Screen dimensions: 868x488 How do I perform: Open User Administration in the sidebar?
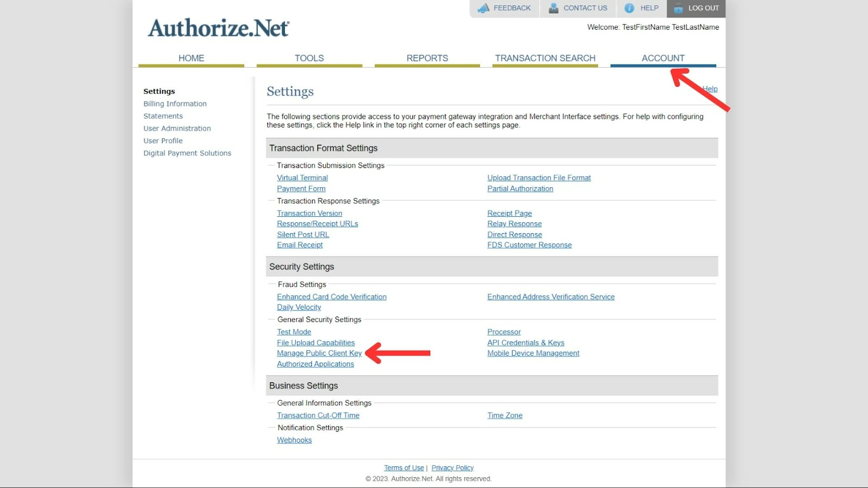[x=177, y=129]
